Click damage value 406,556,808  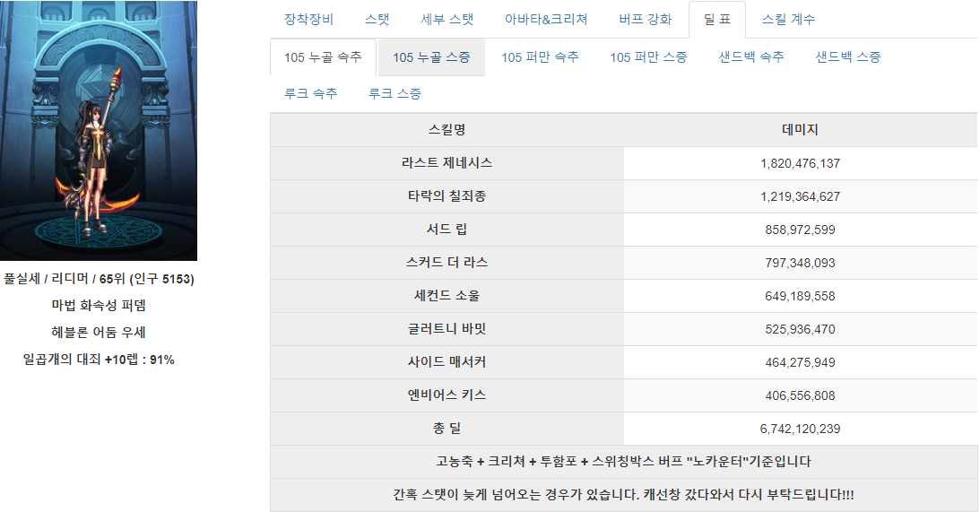800,395
